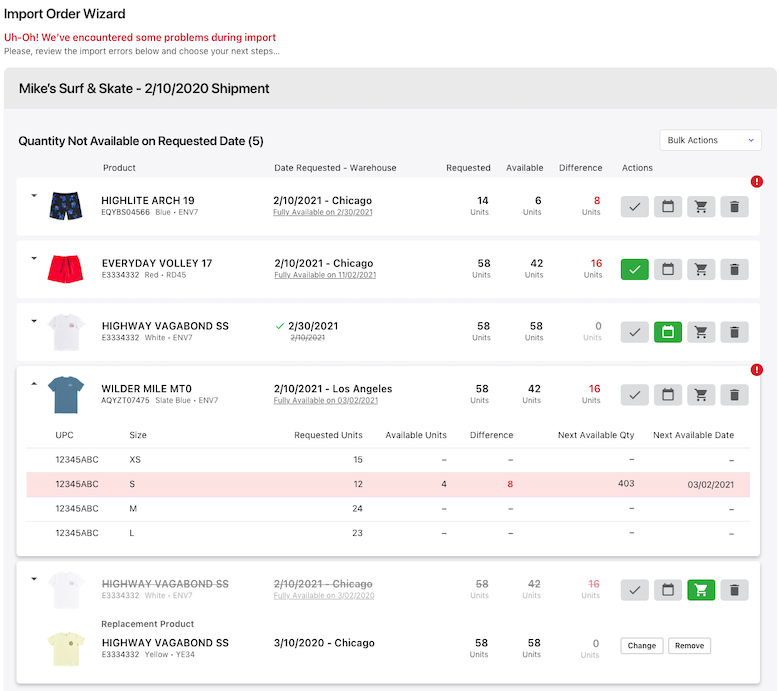Click the Remove replacement product button

click(689, 646)
